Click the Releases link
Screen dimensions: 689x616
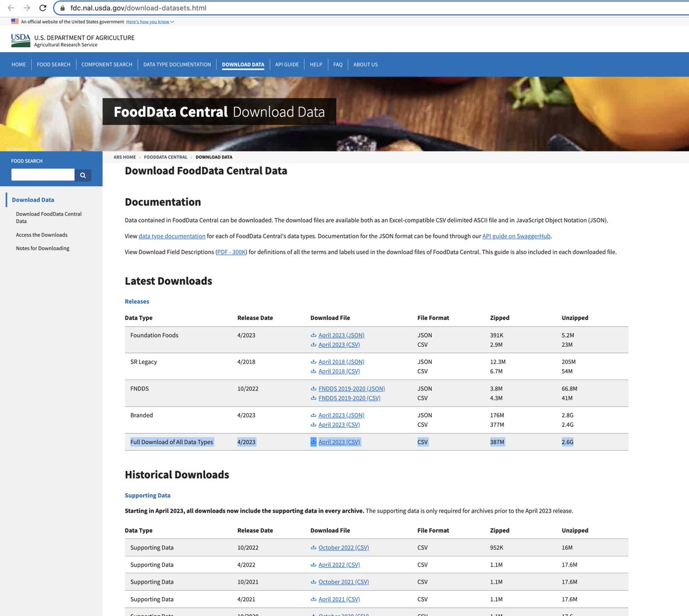(x=137, y=301)
